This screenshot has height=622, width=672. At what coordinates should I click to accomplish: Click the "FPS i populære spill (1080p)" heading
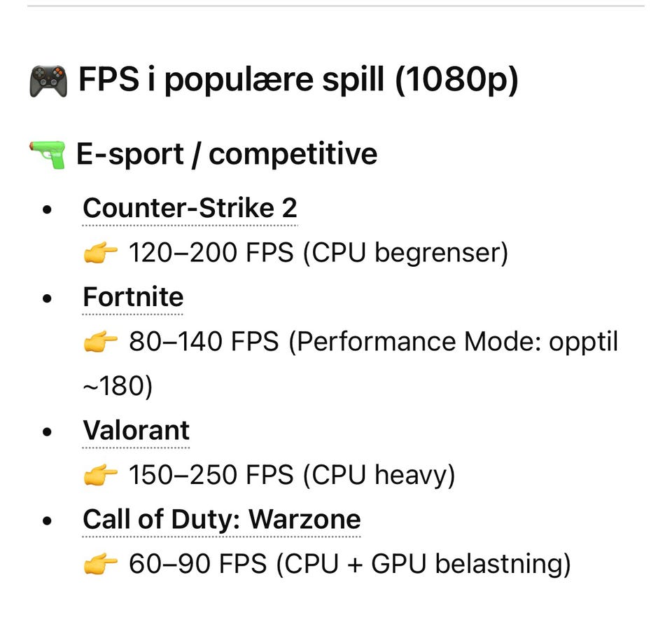point(298,81)
